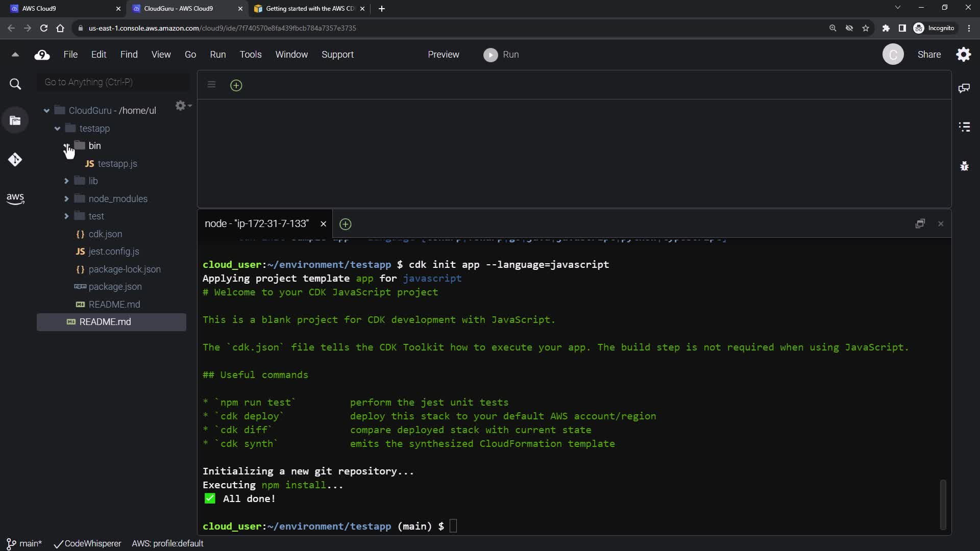The image size is (980, 551).
Task: Maximize the terminal pane with the resize icon
Action: (x=920, y=223)
